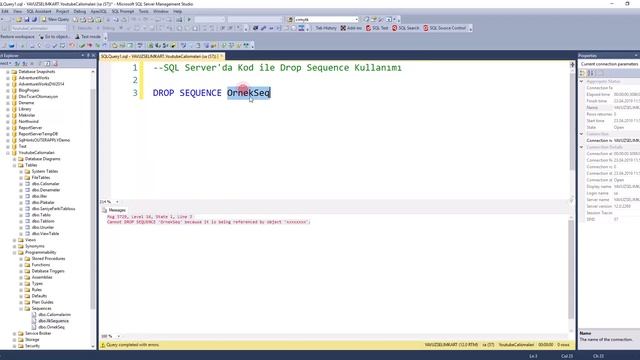
Task: Click the New Query toolbar button
Action: pos(55,19)
